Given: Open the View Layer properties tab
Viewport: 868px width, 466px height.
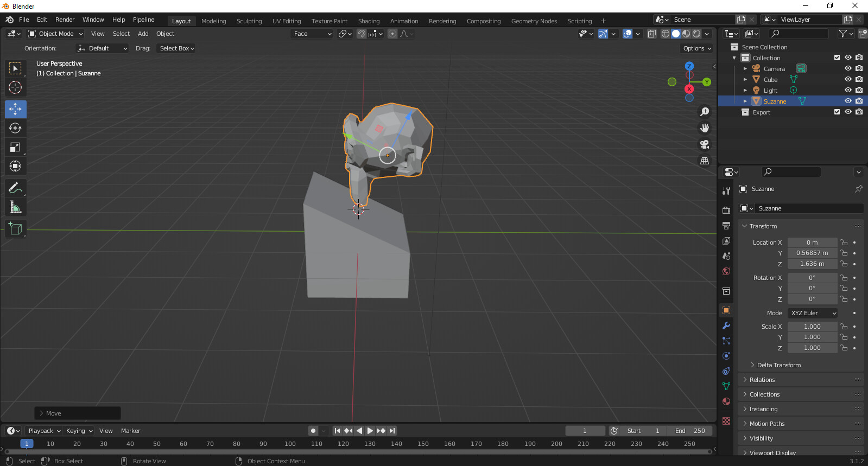Looking at the screenshot, I should tap(726, 240).
